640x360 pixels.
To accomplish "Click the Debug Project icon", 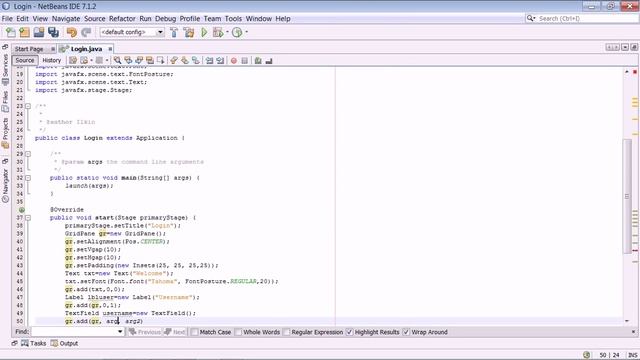I will pyautogui.click(x=218, y=32).
